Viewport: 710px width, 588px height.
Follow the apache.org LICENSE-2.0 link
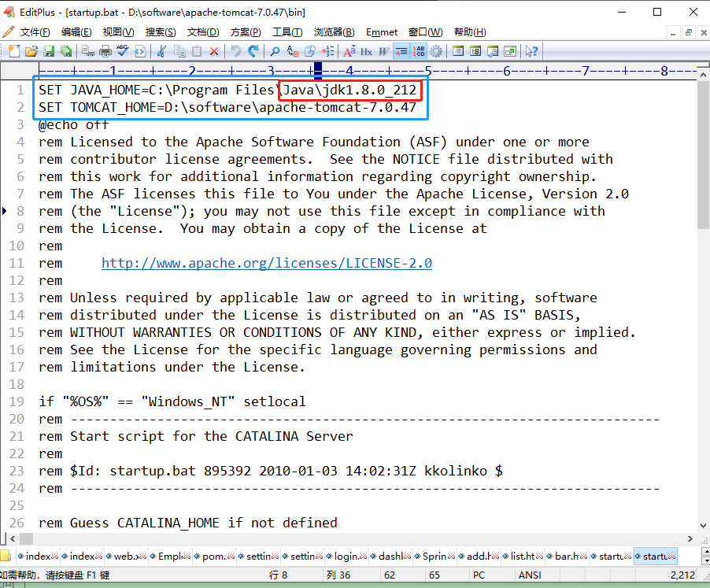tap(267, 264)
